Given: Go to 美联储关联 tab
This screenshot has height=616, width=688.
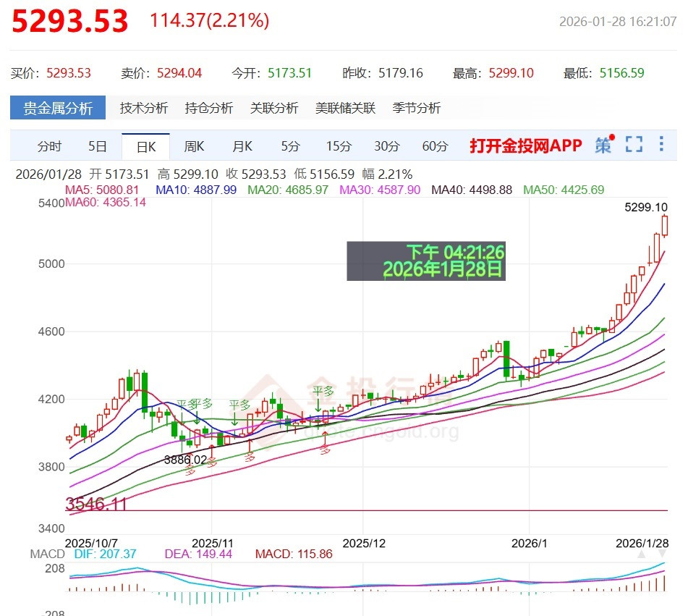Looking at the screenshot, I should (x=345, y=108).
